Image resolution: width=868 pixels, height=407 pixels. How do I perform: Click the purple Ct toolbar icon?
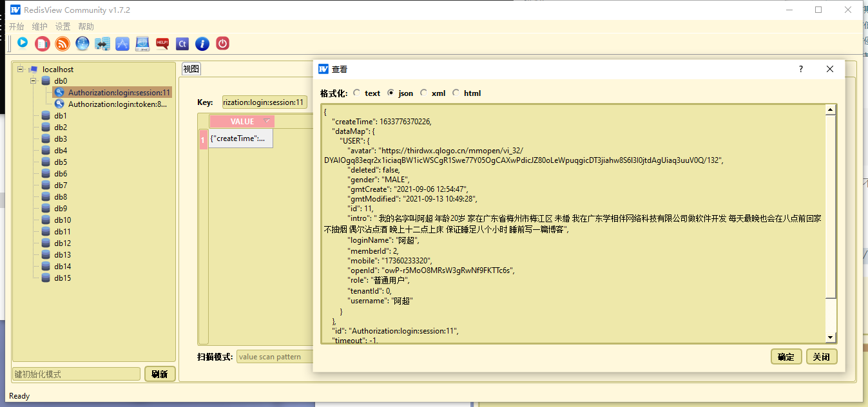click(x=182, y=43)
